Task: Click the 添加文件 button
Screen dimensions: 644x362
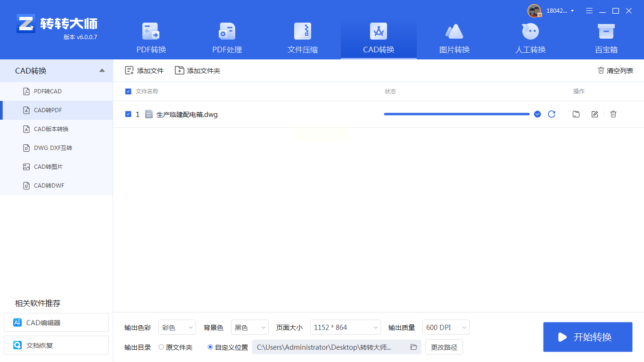Action: click(x=144, y=71)
